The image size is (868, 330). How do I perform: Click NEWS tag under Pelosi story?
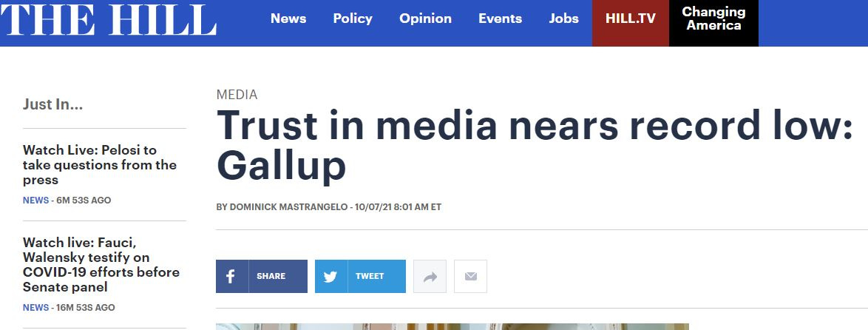click(35, 201)
